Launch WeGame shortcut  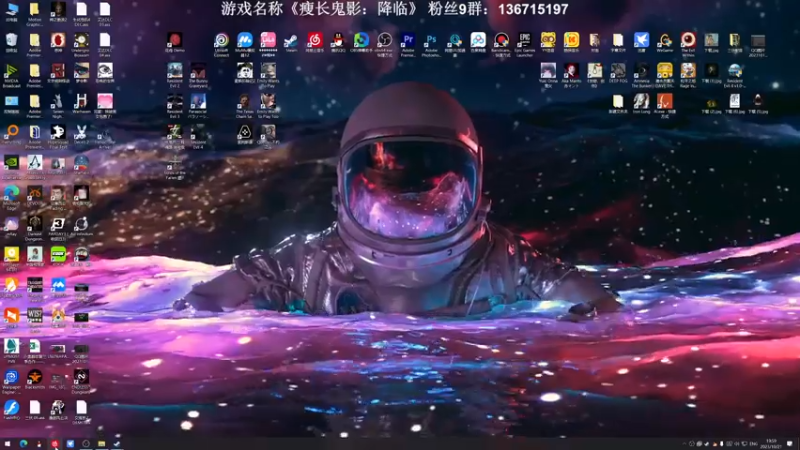pos(665,43)
